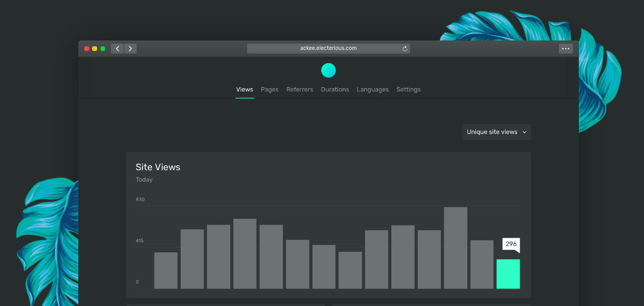
Task: Switch to the Languages tab
Action: [373, 89]
